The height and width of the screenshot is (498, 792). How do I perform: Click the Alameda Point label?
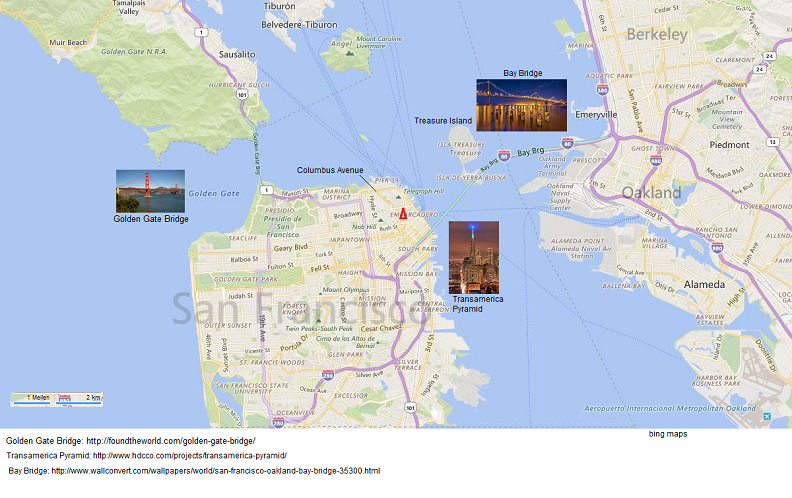(x=577, y=241)
